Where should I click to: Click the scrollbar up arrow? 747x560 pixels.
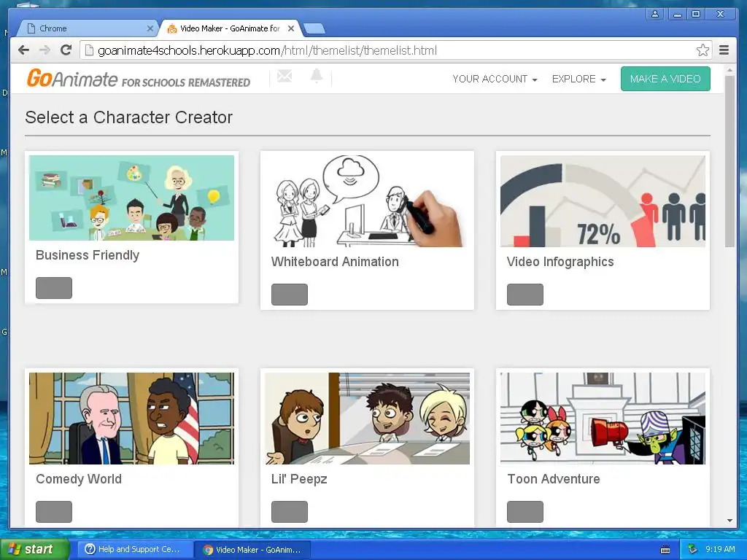[729, 70]
